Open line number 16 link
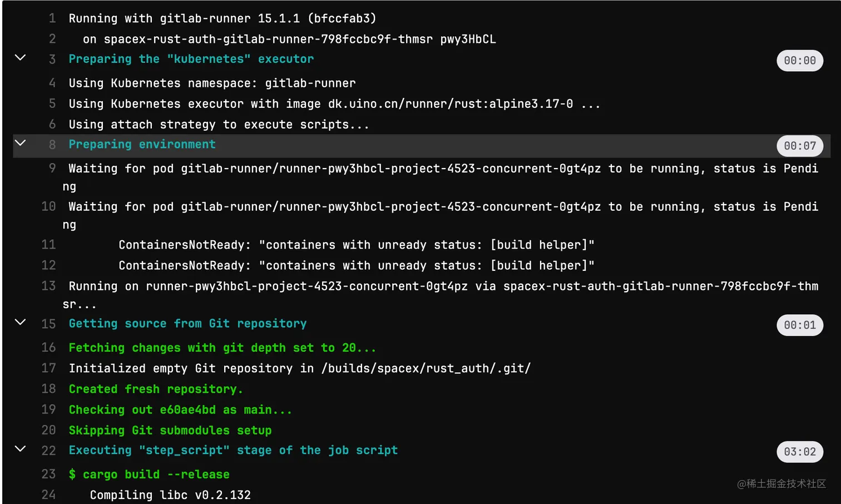Image resolution: width=841 pixels, height=504 pixels. [x=49, y=348]
